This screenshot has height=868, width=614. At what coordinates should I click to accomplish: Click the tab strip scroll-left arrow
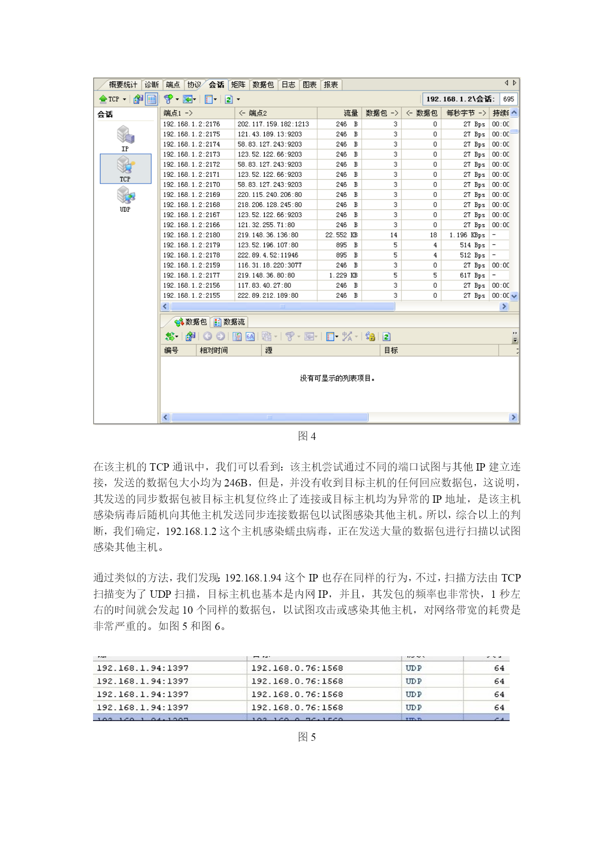coord(506,83)
